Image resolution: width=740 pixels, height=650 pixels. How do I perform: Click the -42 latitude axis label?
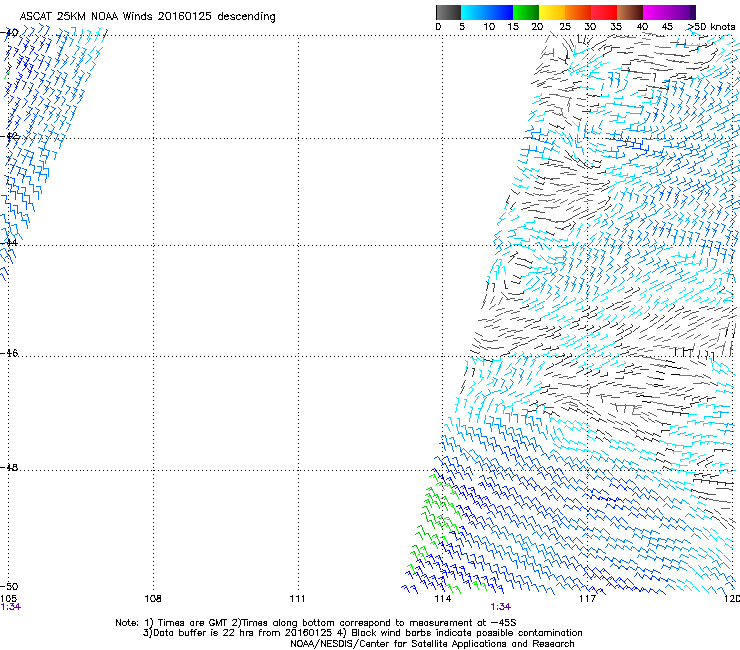10,136
